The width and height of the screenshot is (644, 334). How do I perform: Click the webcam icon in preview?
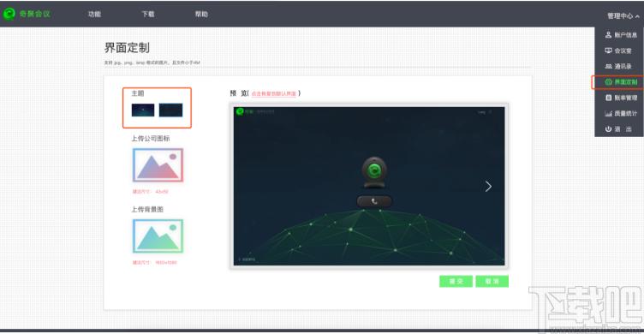(x=373, y=172)
